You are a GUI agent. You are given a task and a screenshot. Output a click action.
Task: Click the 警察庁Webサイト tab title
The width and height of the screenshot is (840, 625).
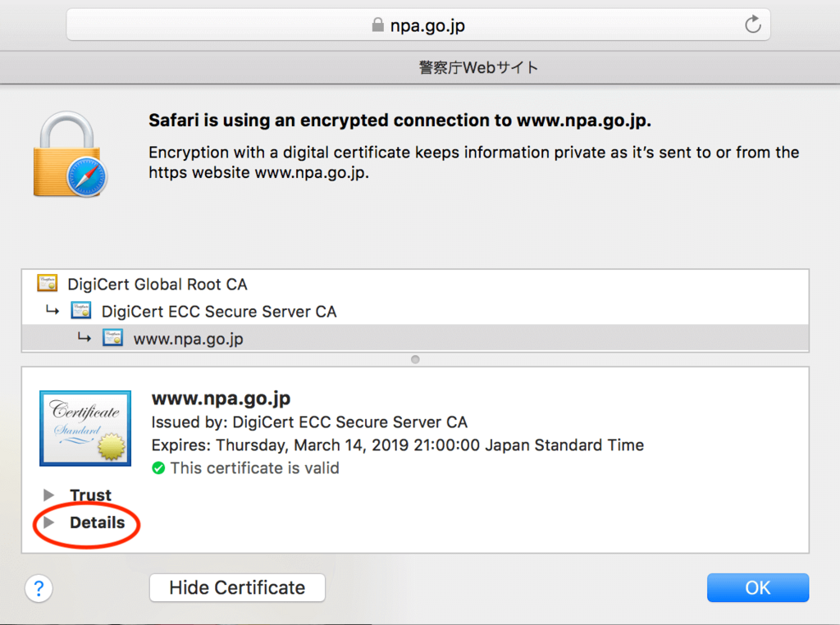[x=478, y=67]
